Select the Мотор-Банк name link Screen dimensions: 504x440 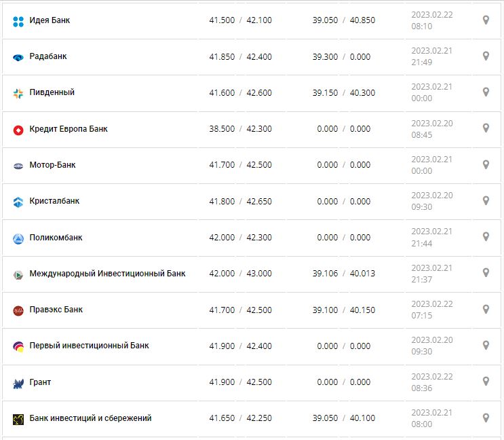pyautogui.click(x=52, y=165)
